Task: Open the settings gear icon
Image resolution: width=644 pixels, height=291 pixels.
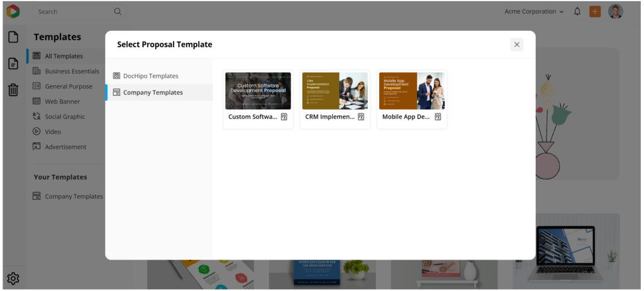Action: tap(13, 278)
